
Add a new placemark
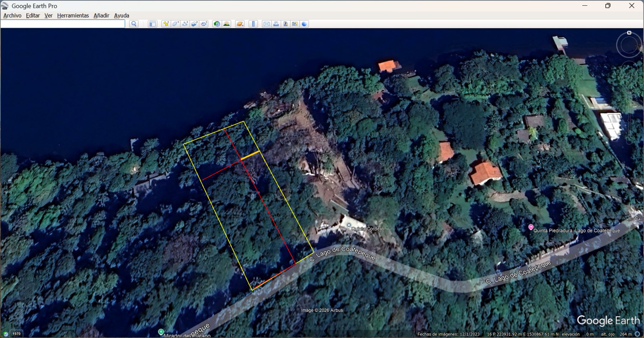point(166,24)
